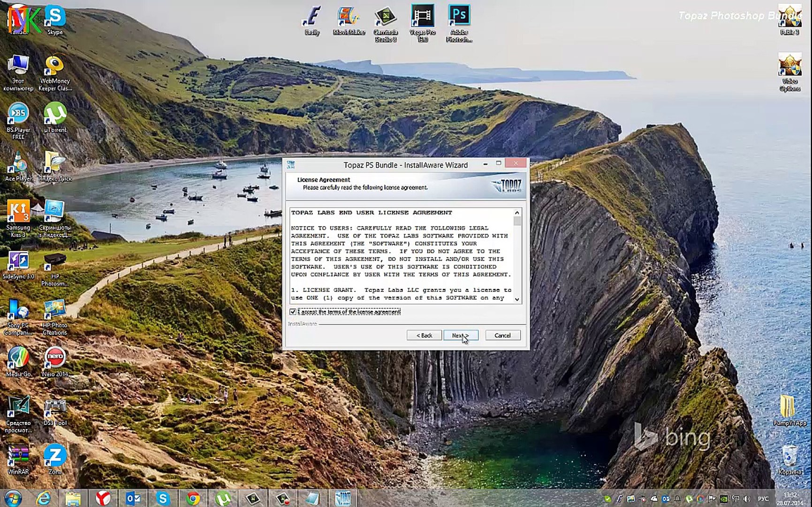Select the PumpYTApp desktop folder
The image size is (812, 507).
click(790, 410)
